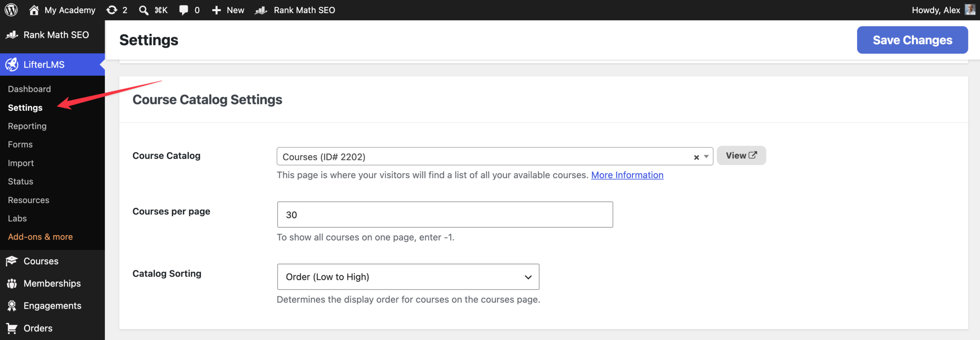This screenshot has width=980, height=340.
Task: Open the Orders sidebar menu
Action: click(x=38, y=328)
